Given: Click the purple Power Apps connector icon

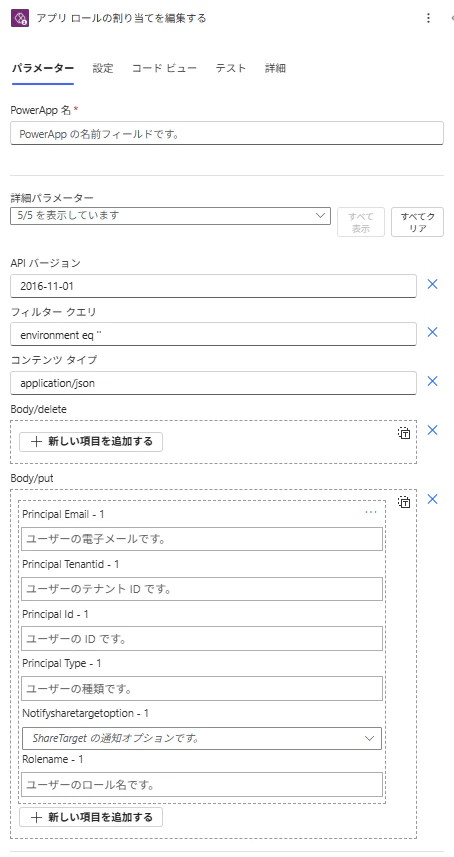Looking at the screenshot, I should (20, 19).
